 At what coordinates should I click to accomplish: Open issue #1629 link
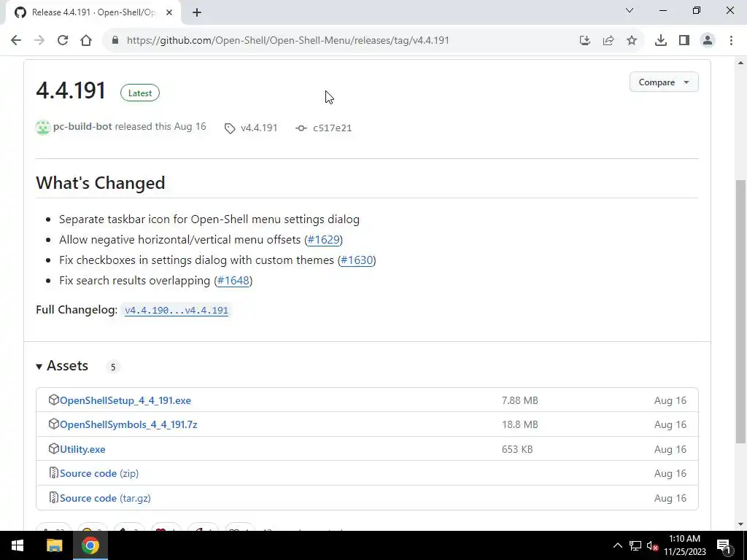[x=323, y=239]
